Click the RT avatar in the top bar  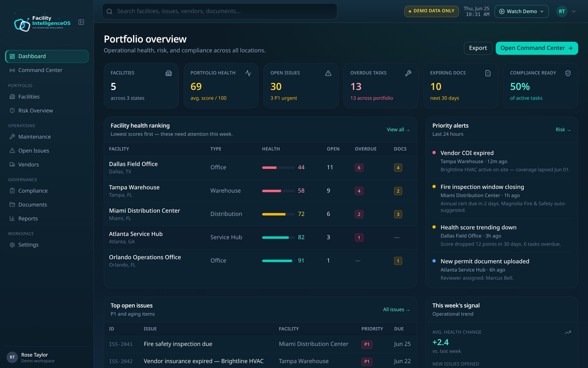pyautogui.click(x=562, y=11)
